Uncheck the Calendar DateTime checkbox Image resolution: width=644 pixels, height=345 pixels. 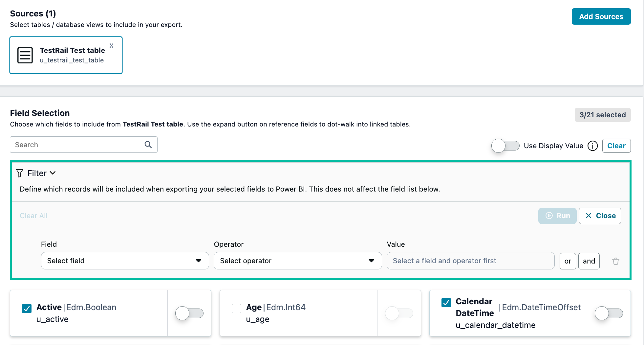(x=446, y=303)
